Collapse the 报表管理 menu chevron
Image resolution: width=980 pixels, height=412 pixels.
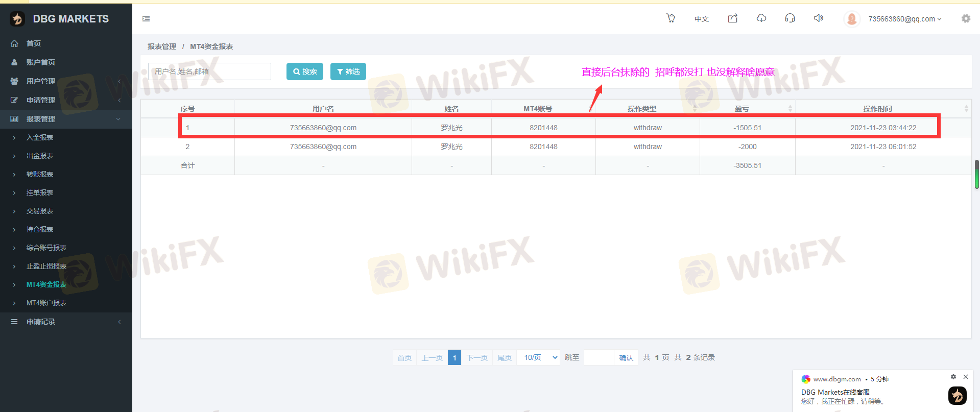(x=118, y=119)
